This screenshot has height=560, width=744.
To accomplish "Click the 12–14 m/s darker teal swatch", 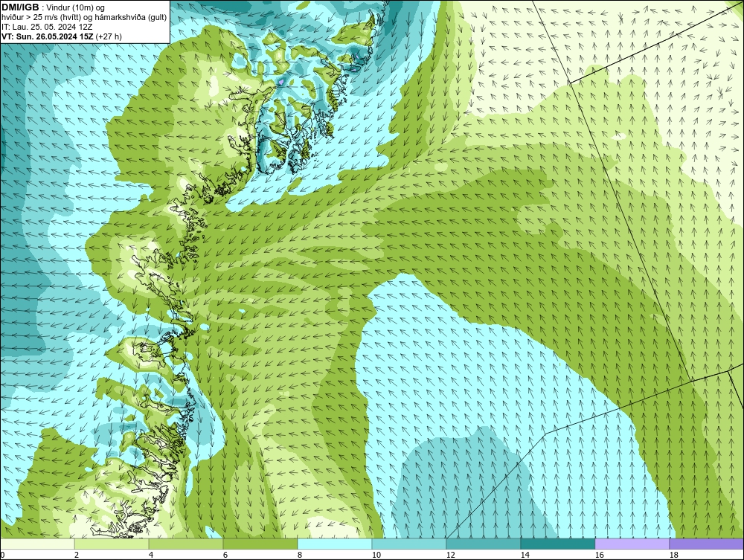I will (x=484, y=544).
